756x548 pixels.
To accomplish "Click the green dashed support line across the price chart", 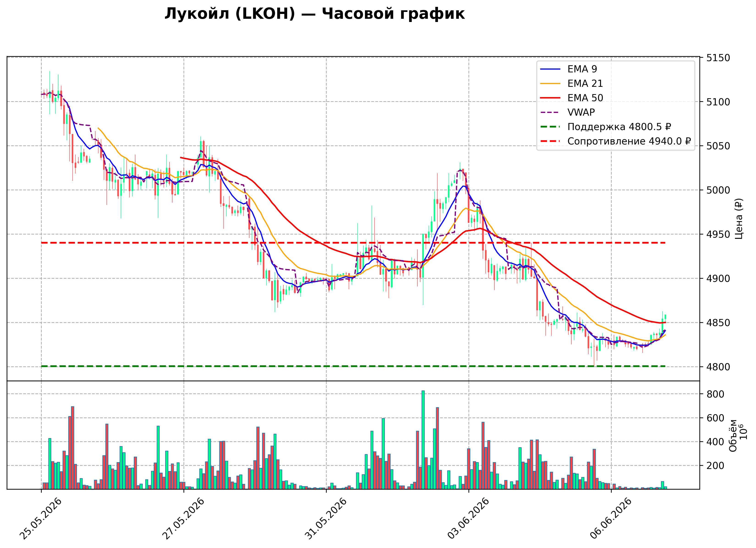I will click(353, 366).
